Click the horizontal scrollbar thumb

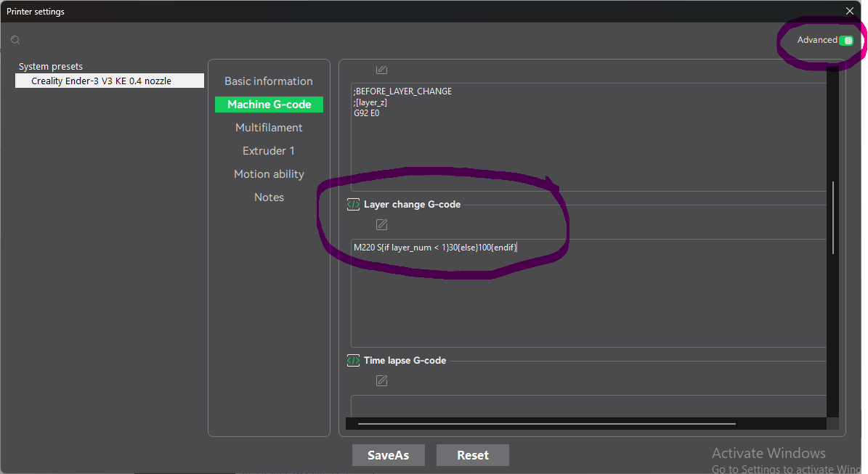pos(547,424)
